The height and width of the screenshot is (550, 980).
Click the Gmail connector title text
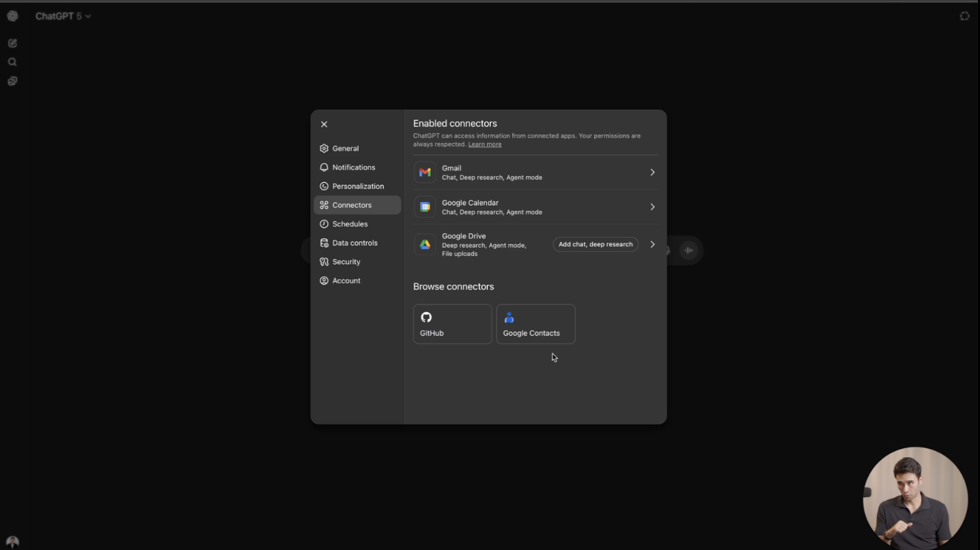pyautogui.click(x=452, y=168)
